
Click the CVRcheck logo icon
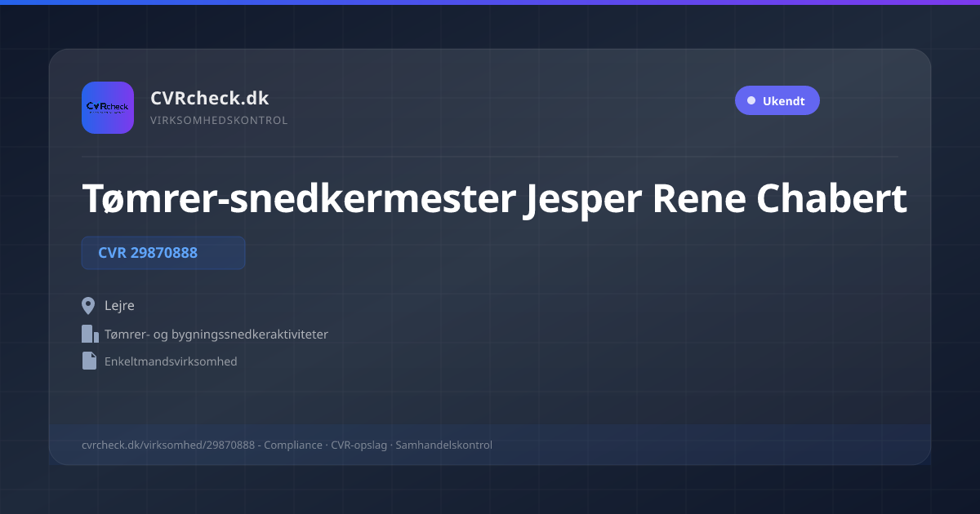click(108, 108)
